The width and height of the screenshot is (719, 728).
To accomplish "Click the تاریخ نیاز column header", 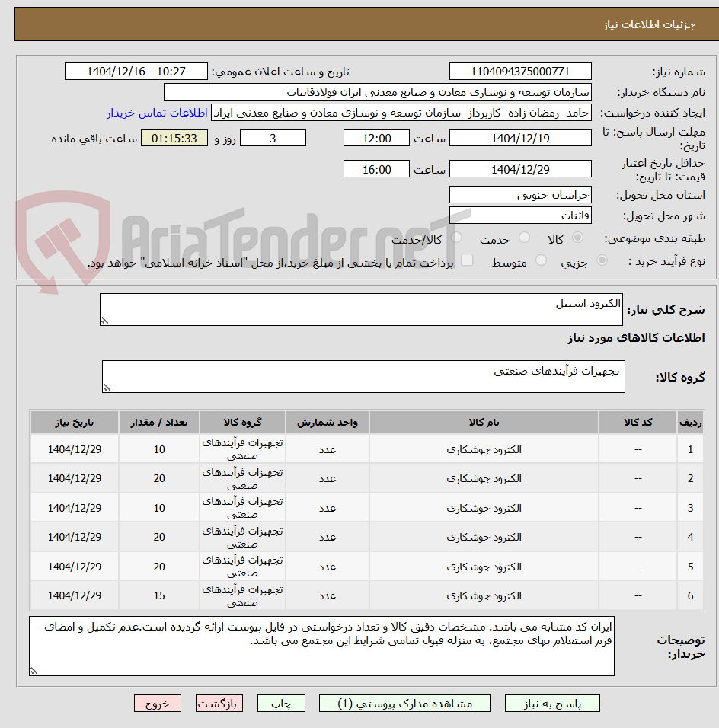I will (75, 423).
